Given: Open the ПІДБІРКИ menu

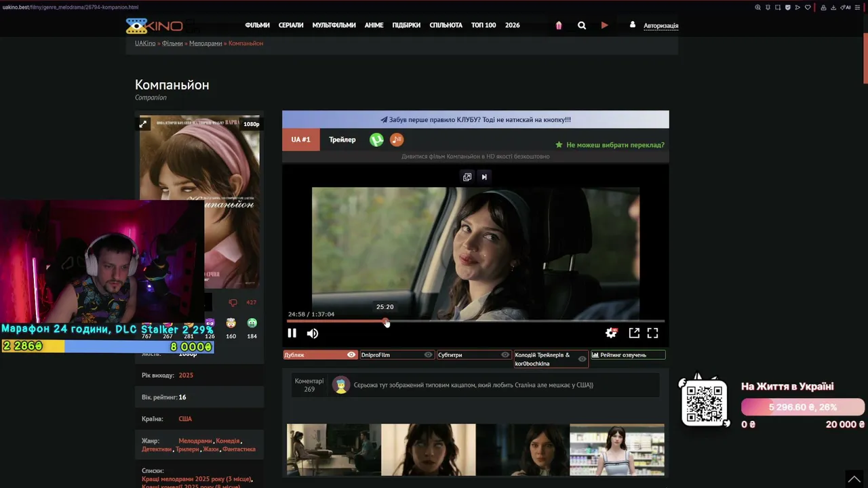Looking at the screenshot, I should 406,25.
